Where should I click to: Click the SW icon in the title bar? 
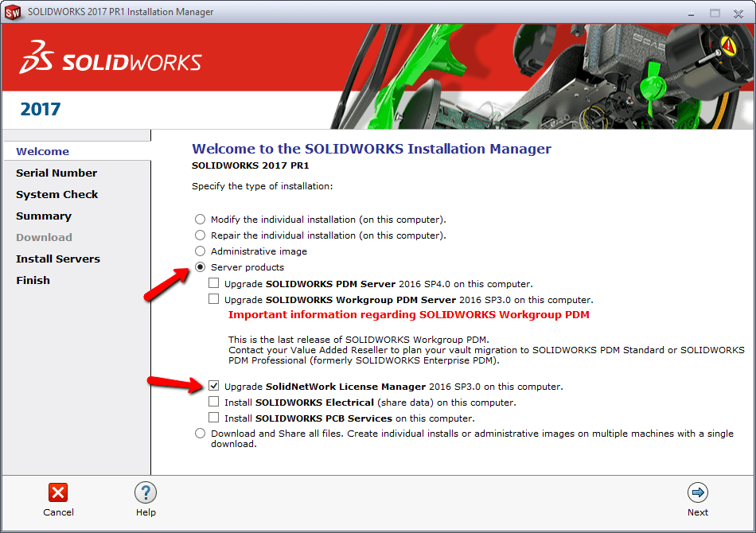[13, 12]
